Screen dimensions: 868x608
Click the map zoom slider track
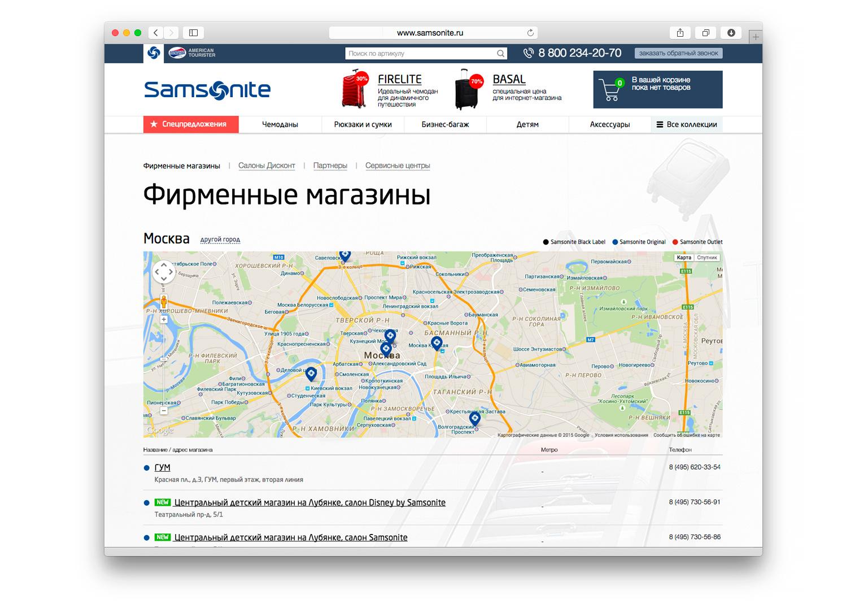[164, 365]
